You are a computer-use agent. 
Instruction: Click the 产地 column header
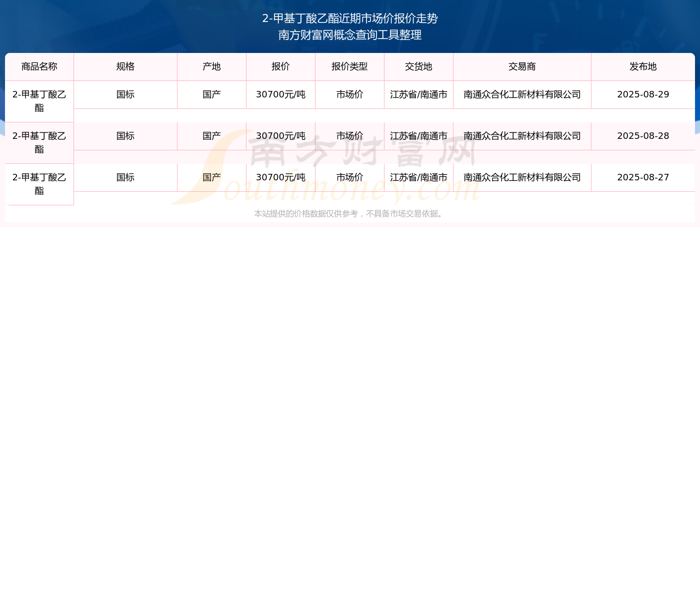pos(212,67)
